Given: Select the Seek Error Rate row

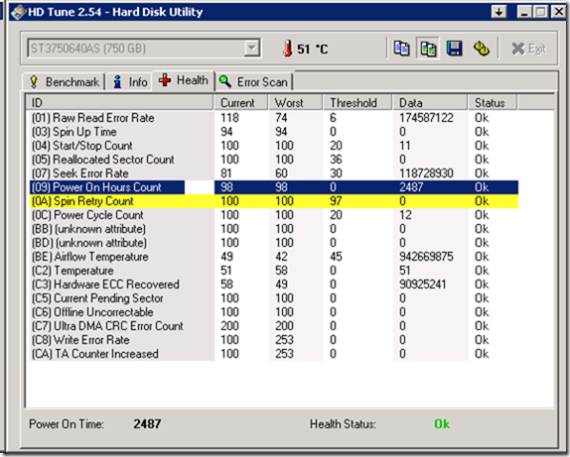Looking at the screenshot, I should tap(274, 173).
